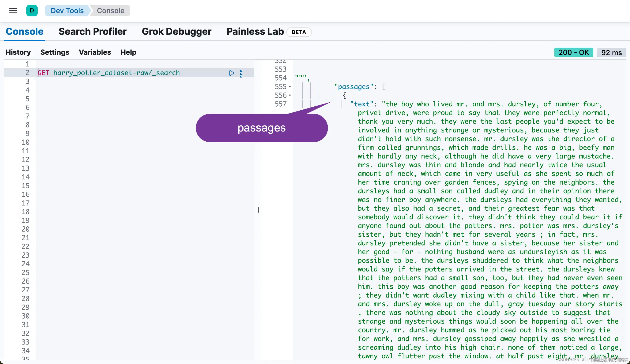
Task: Switch to the Painless Lab tab
Action: (255, 31)
